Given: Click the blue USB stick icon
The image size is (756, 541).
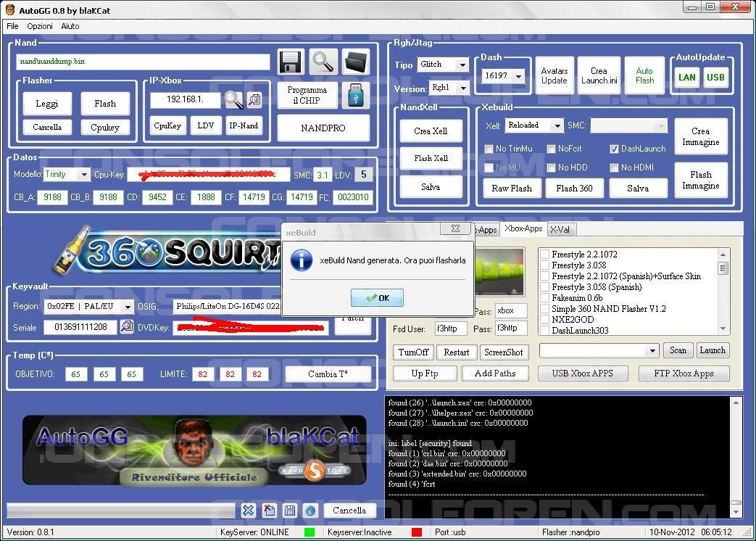Looking at the screenshot, I should pos(356,94).
